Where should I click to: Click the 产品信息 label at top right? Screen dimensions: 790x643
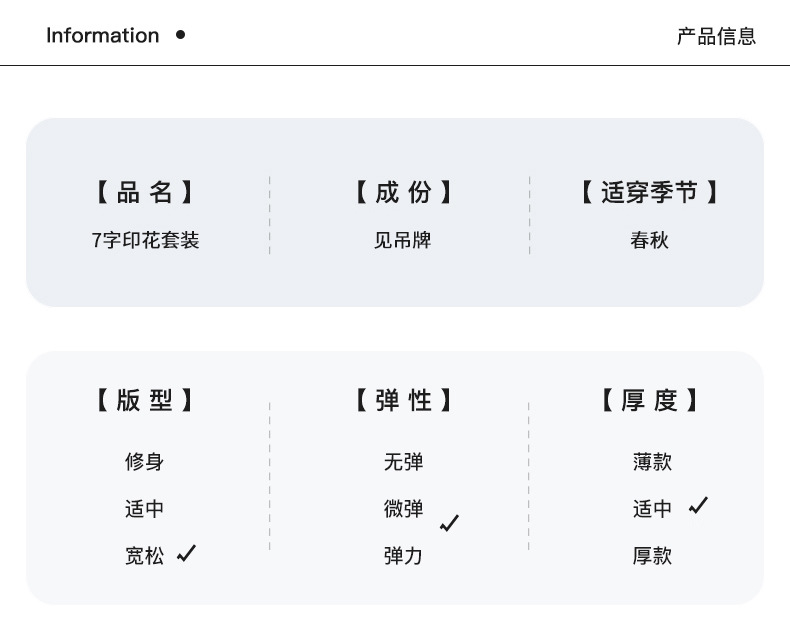716,37
